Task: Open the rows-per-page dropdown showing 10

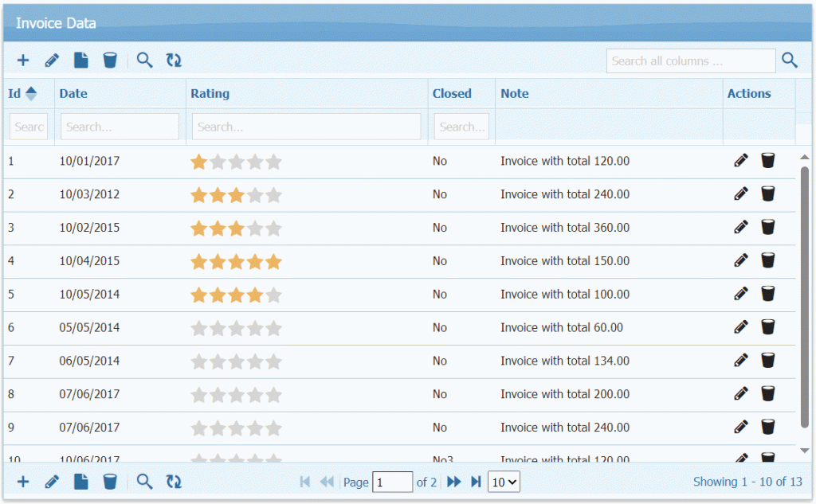Action: point(504,482)
